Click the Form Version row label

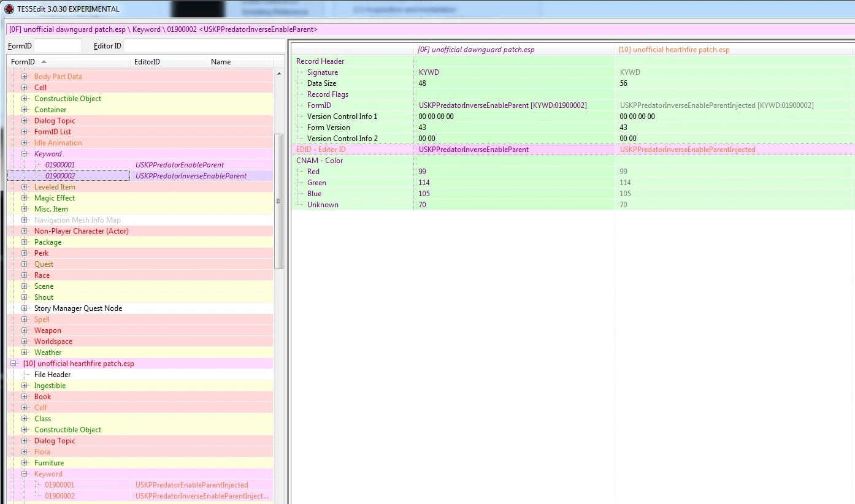(x=329, y=128)
